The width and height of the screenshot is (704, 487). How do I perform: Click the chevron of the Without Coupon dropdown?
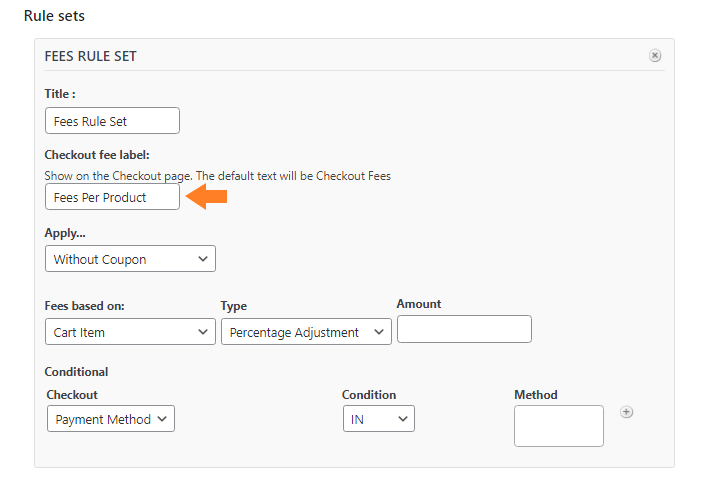(x=203, y=259)
